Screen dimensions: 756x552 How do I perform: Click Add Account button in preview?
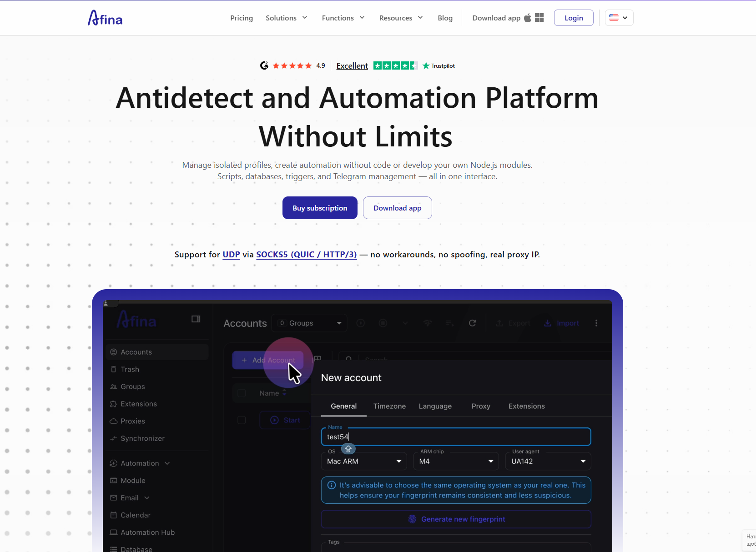pos(268,360)
